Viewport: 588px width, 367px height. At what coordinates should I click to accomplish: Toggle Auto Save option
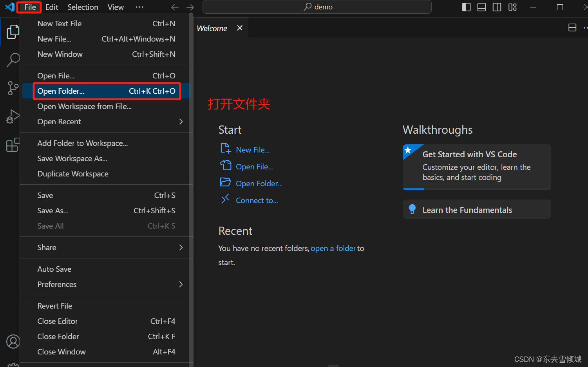[x=106, y=269]
